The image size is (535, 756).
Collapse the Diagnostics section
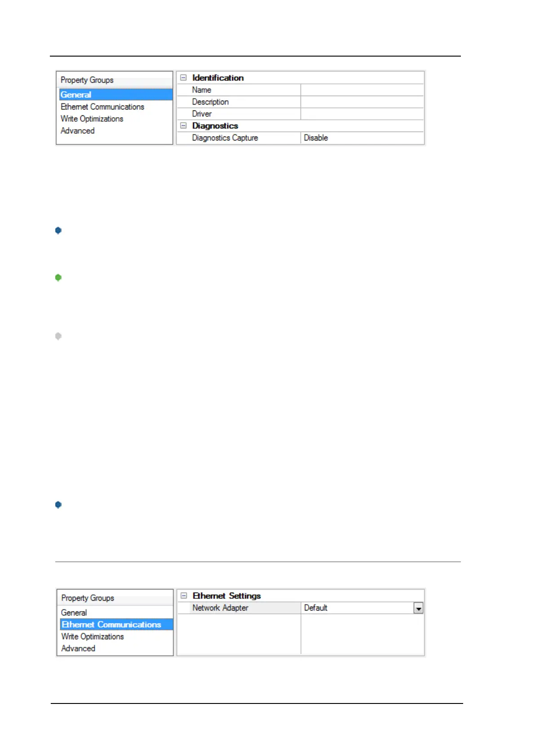183,126
